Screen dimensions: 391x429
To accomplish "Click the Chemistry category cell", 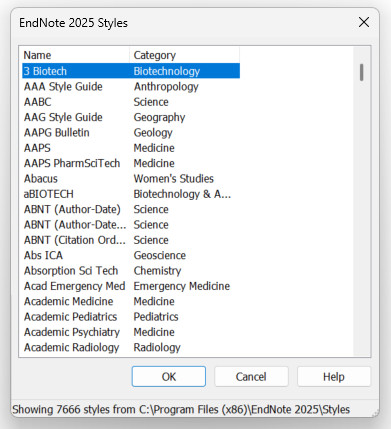I will point(157,271).
